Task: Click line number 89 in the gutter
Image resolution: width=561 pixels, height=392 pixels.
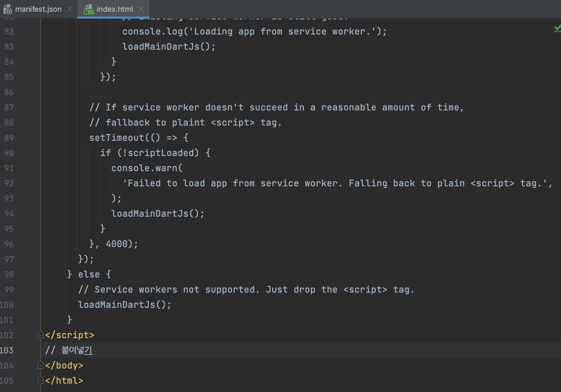Action: [9, 138]
